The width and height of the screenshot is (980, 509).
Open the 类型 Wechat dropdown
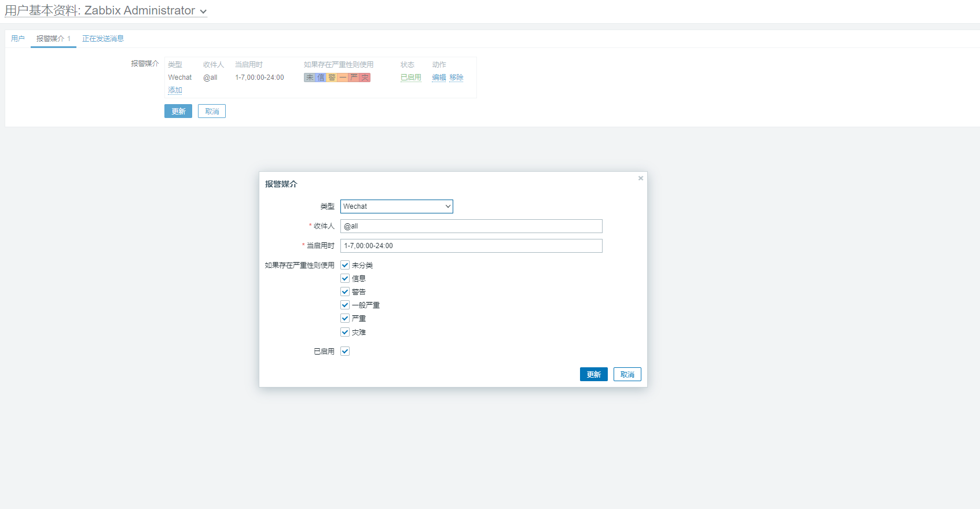tap(397, 206)
